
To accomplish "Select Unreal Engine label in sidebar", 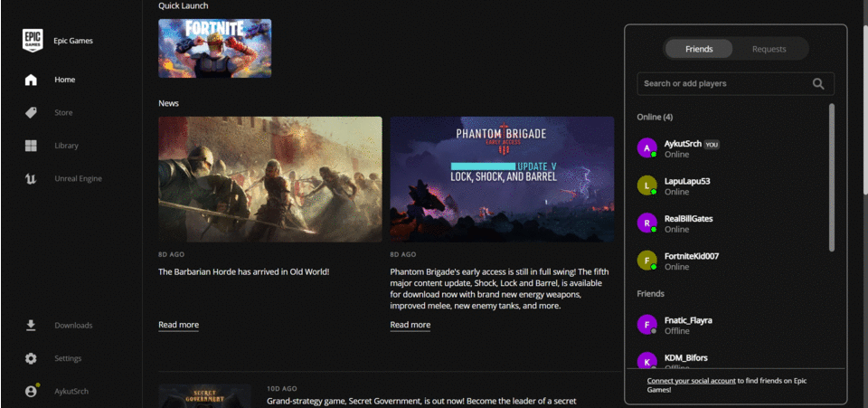I will pos(78,179).
